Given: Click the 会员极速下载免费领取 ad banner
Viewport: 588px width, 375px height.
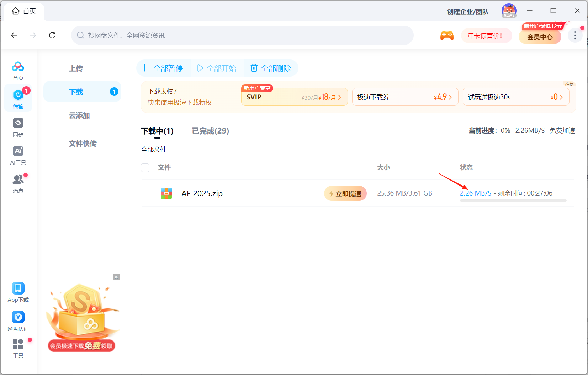Looking at the screenshot, I should pyautogui.click(x=81, y=346).
